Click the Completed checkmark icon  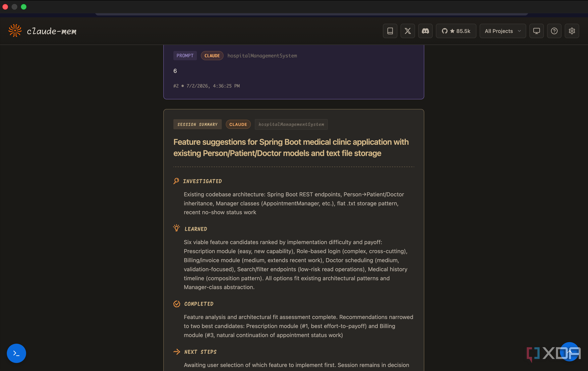click(x=177, y=304)
